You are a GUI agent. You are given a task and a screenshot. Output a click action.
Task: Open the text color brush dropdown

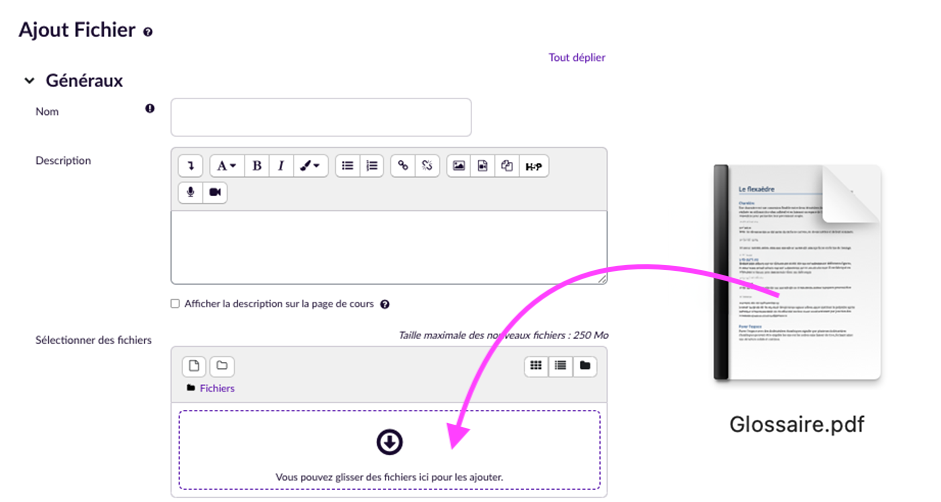311,166
